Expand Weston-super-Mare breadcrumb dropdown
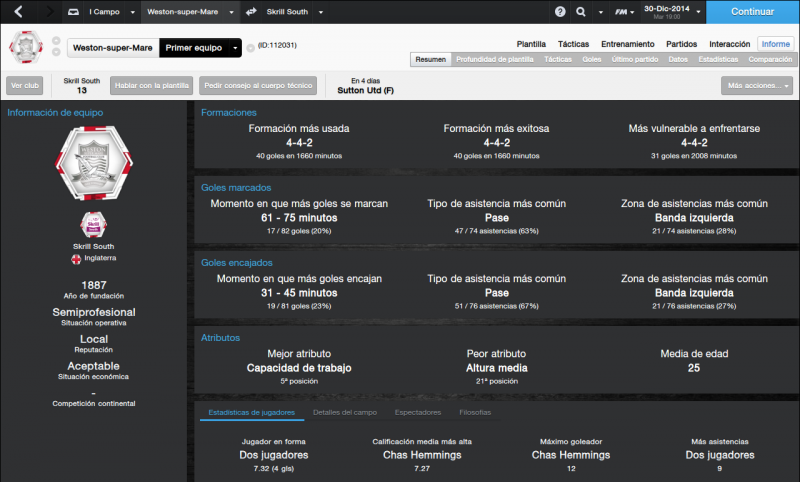 (231, 12)
